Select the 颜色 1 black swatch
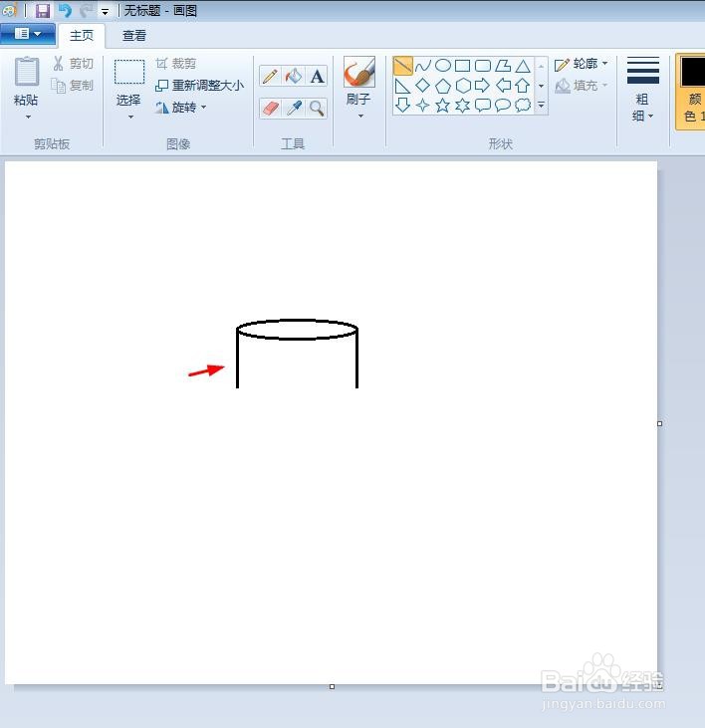705x728 pixels. click(x=692, y=72)
